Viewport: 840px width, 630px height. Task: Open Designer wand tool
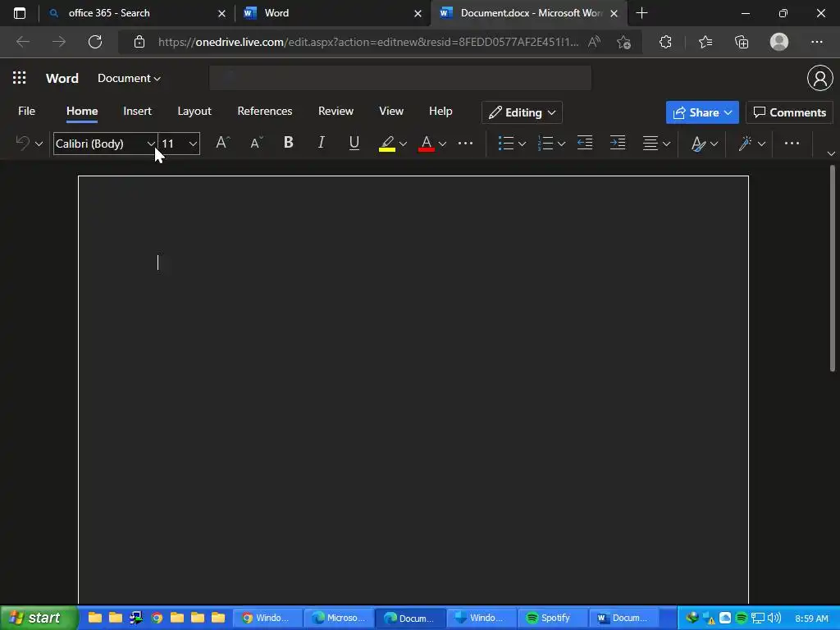point(745,143)
